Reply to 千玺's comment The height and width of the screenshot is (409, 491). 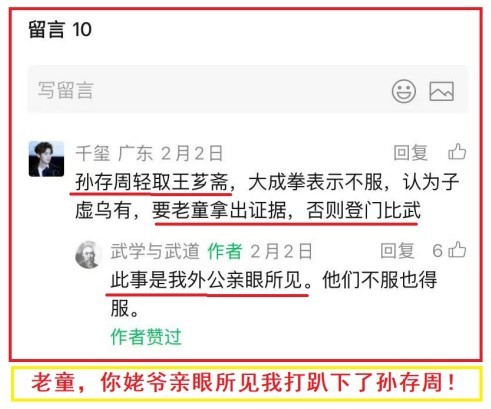click(x=410, y=153)
